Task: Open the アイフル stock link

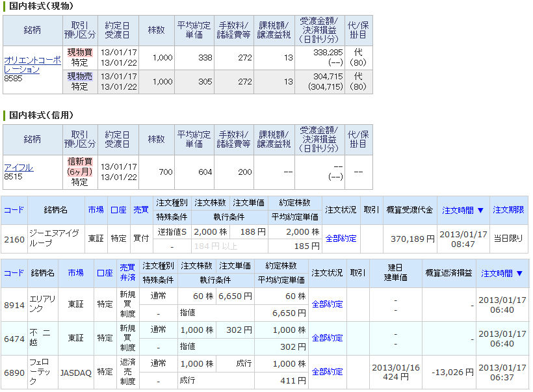Action: pyautogui.click(x=19, y=167)
